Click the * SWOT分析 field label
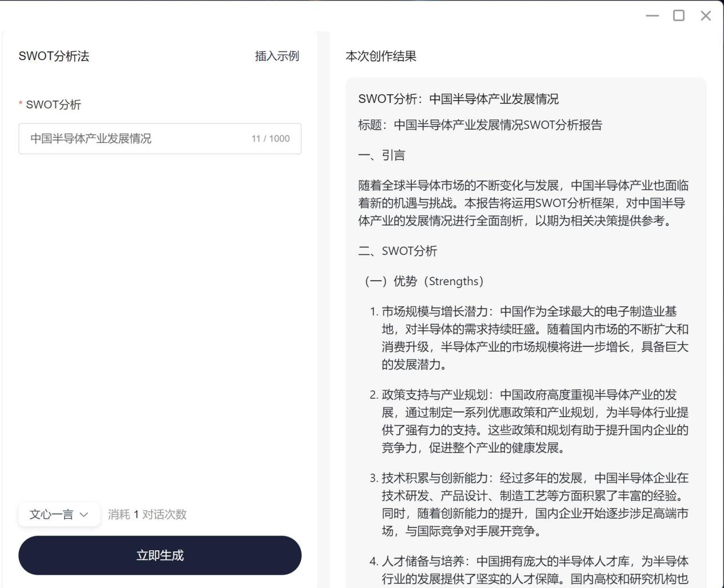This screenshot has width=724, height=588. (x=50, y=105)
